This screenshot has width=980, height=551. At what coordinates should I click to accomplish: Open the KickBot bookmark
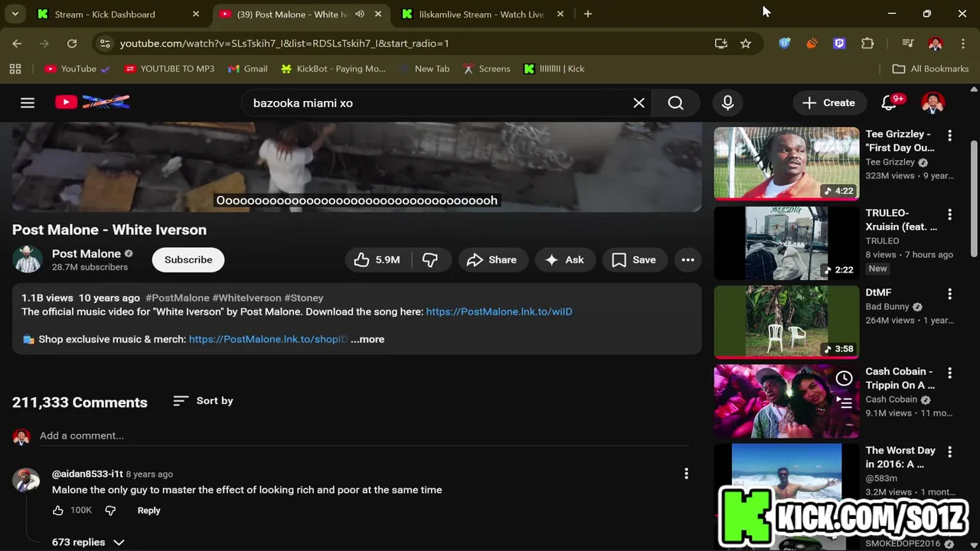coord(333,69)
